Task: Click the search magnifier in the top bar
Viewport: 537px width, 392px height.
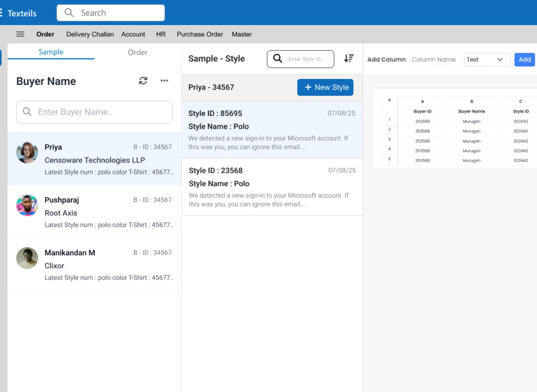Action: [69, 13]
